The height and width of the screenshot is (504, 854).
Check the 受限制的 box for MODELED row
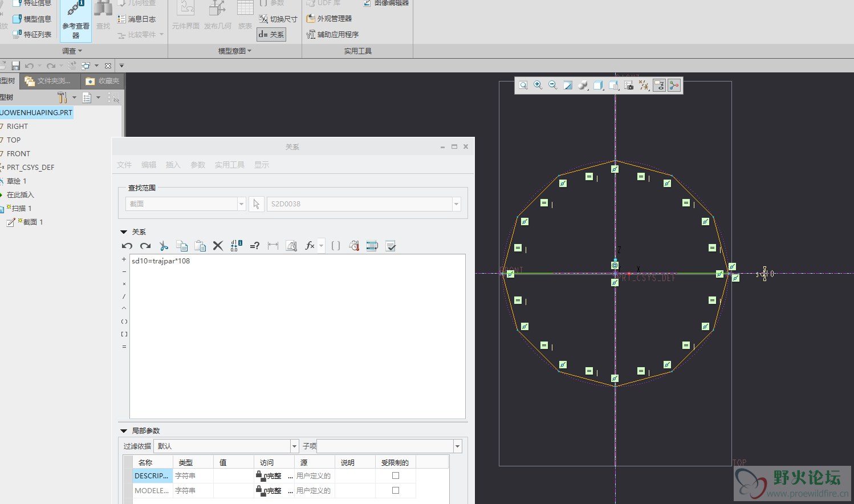pos(396,490)
